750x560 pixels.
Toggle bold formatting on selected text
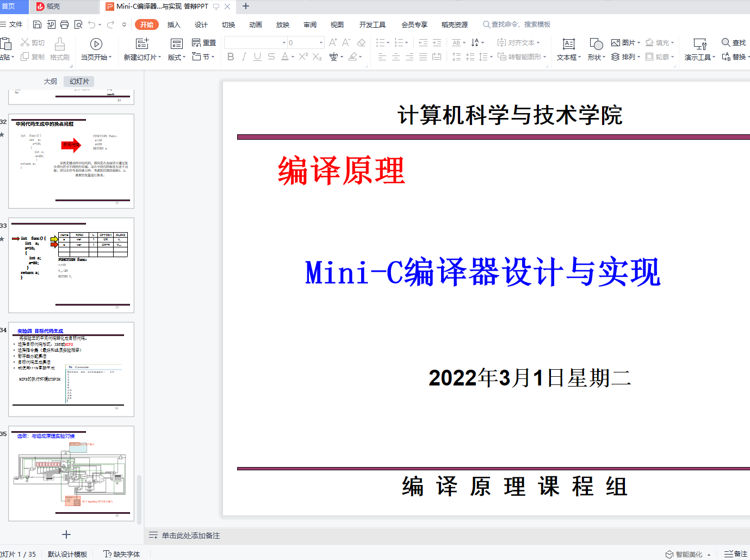tap(231, 57)
